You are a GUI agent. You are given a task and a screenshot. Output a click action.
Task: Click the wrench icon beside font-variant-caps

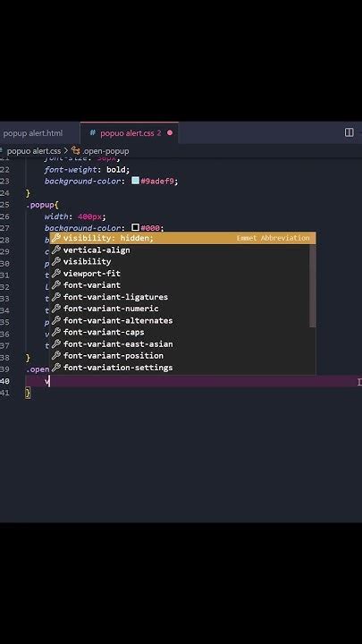[56, 332]
